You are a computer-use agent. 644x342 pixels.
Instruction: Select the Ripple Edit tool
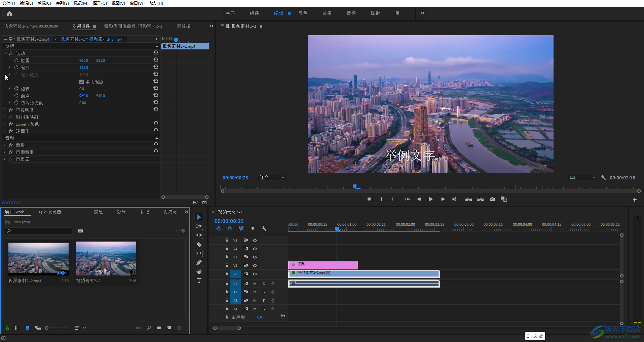[x=199, y=235]
